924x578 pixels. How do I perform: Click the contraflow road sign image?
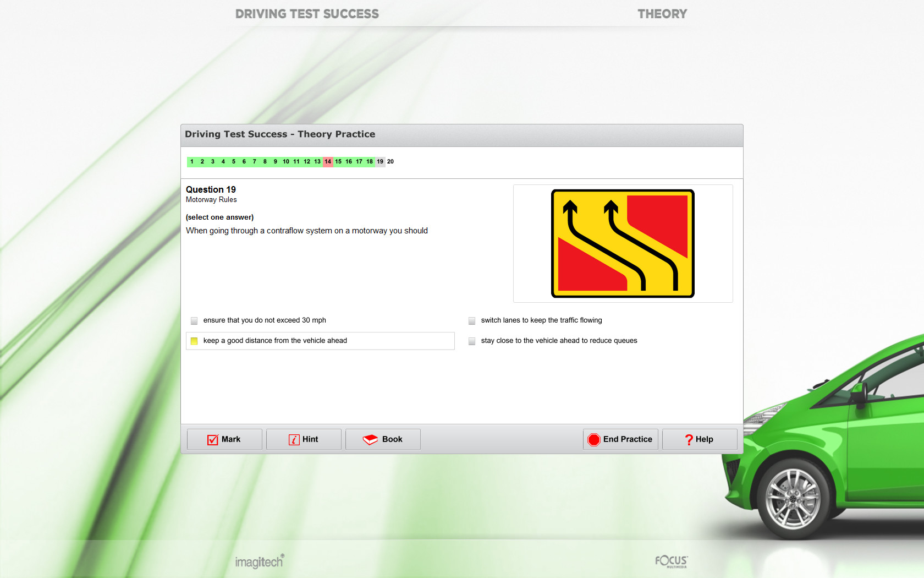coord(622,243)
